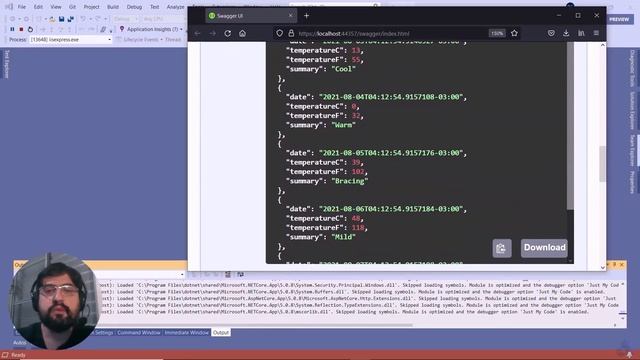This screenshot has height=360, width=640.
Task: Click the PREVIEW badge button
Action: (619, 19)
